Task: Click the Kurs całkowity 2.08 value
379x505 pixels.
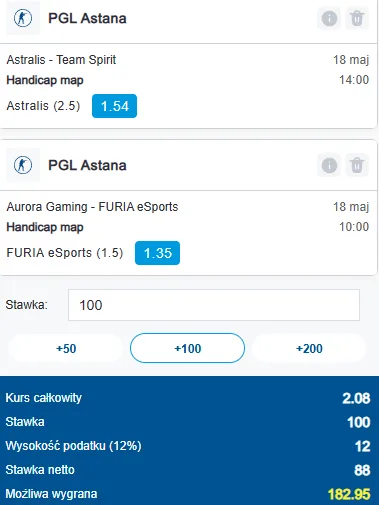Action: pos(356,398)
